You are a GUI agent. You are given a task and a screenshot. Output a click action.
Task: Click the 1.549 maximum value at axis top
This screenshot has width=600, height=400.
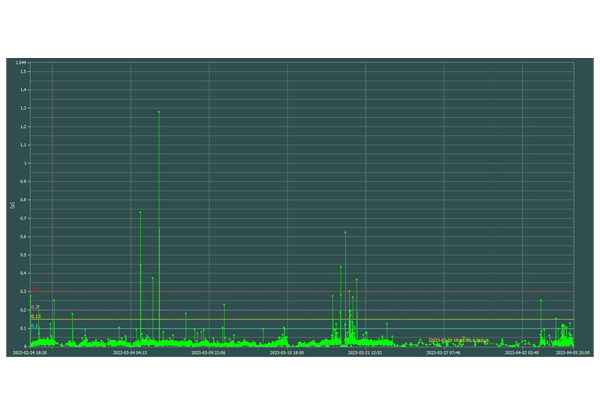pyautogui.click(x=21, y=63)
